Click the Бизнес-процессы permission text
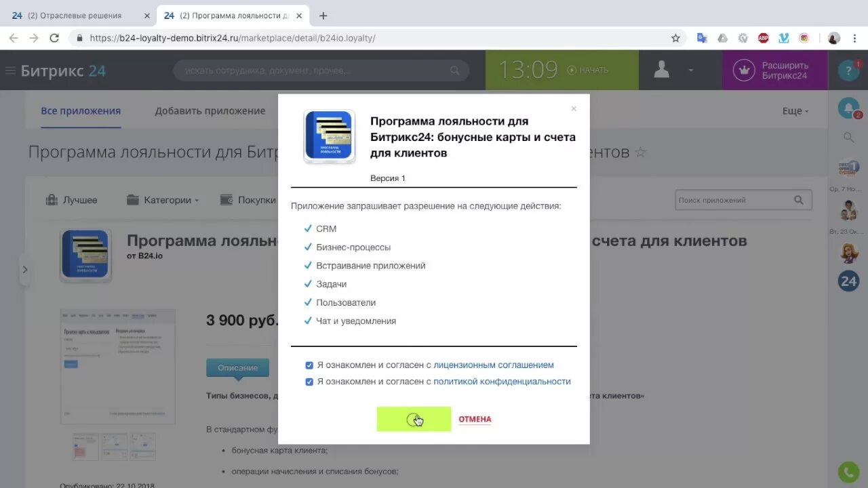 [x=353, y=247]
